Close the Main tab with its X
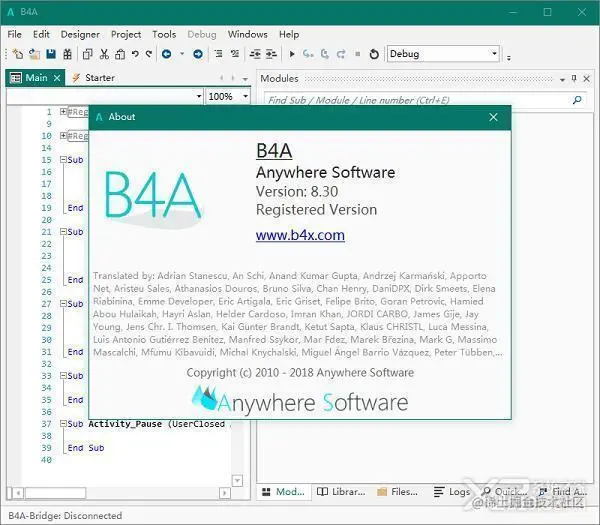 click(x=57, y=78)
